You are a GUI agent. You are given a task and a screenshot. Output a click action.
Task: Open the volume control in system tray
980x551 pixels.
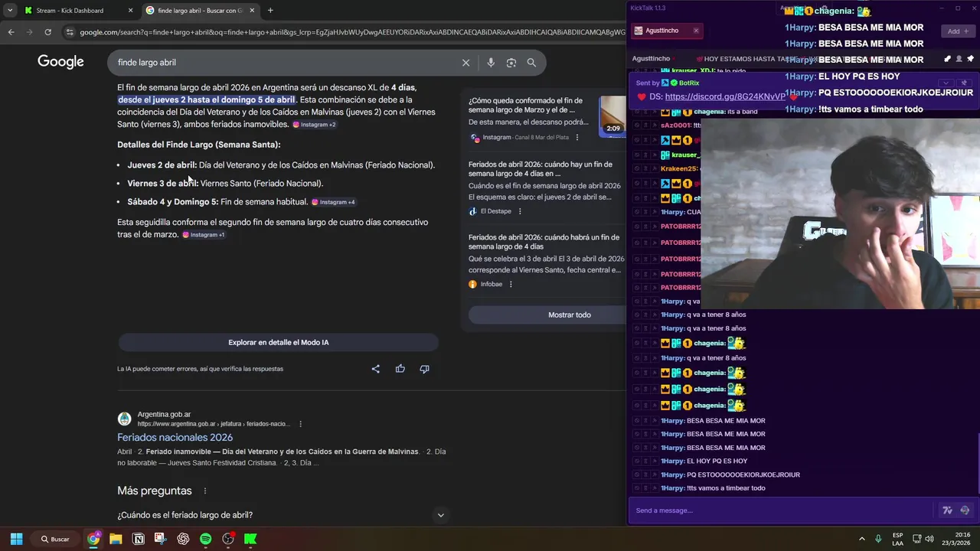point(929,539)
